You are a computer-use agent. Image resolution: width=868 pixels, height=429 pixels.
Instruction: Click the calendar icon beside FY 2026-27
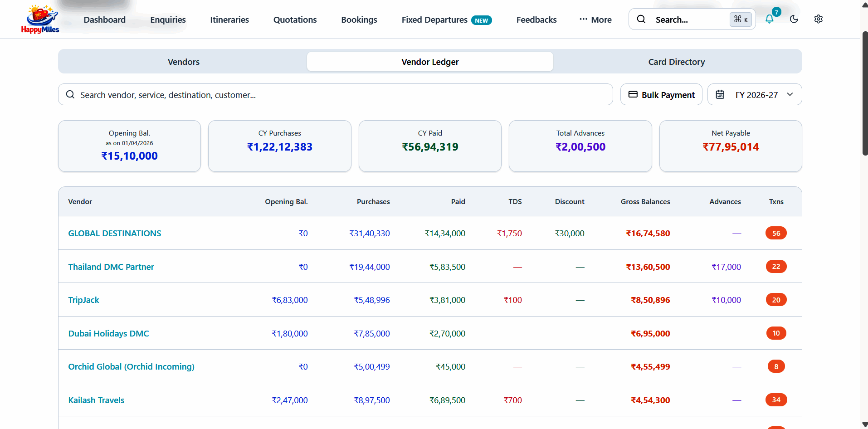(x=720, y=94)
